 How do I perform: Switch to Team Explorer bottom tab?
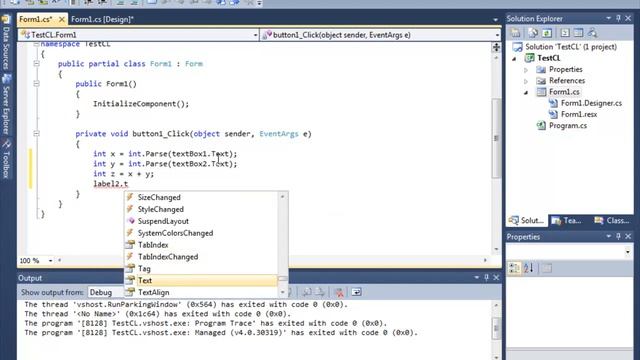click(567, 220)
